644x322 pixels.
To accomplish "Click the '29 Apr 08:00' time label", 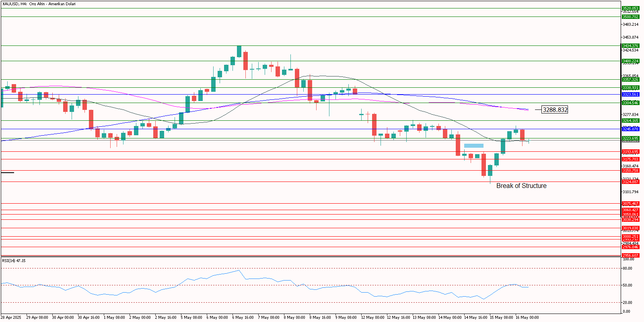I will (37, 317).
